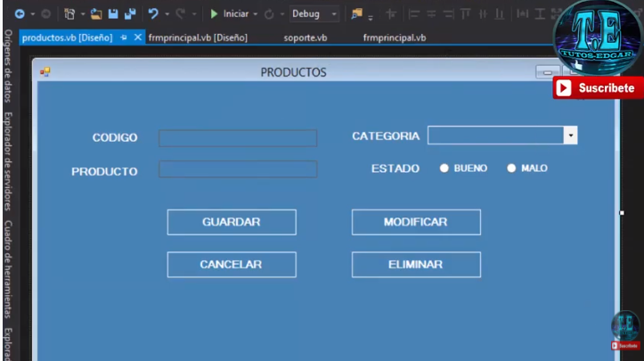
Task: Click the navigate forward arrow icon
Action: pos(46,14)
